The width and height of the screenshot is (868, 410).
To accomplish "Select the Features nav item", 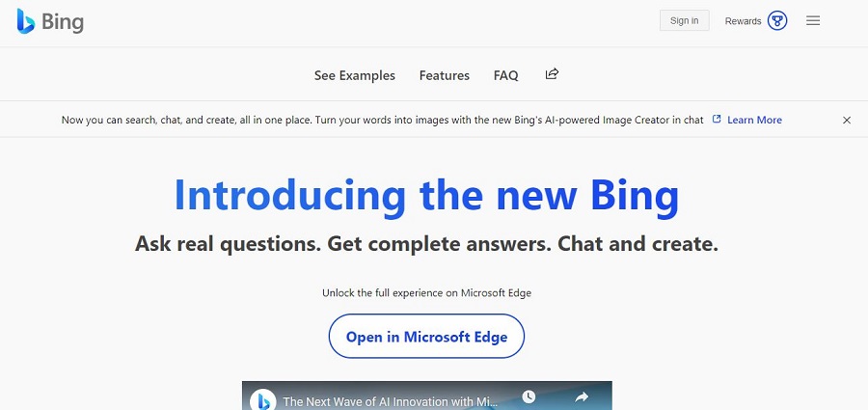I will 444,75.
